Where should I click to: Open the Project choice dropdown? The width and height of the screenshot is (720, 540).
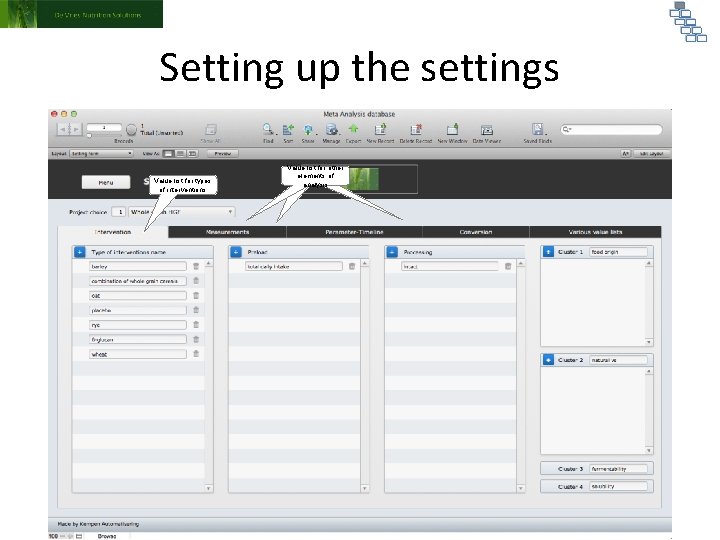tap(182, 212)
